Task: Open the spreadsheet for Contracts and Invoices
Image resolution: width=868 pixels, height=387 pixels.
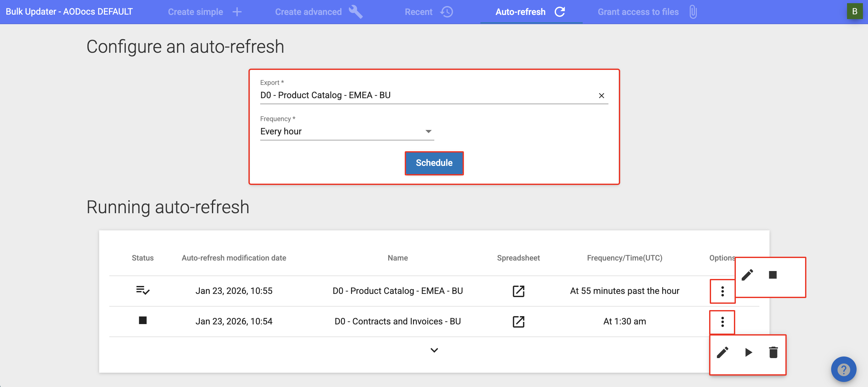Action: pyautogui.click(x=518, y=322)
